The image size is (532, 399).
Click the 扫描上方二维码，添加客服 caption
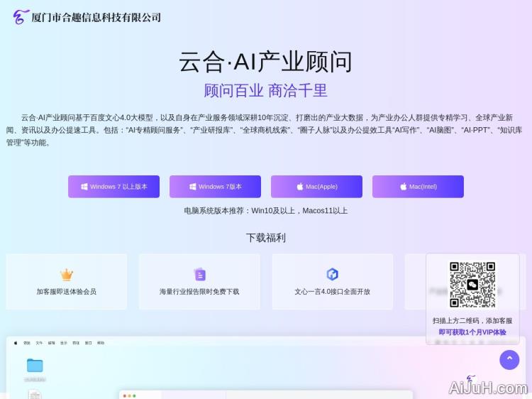click(x=472, y=321)
